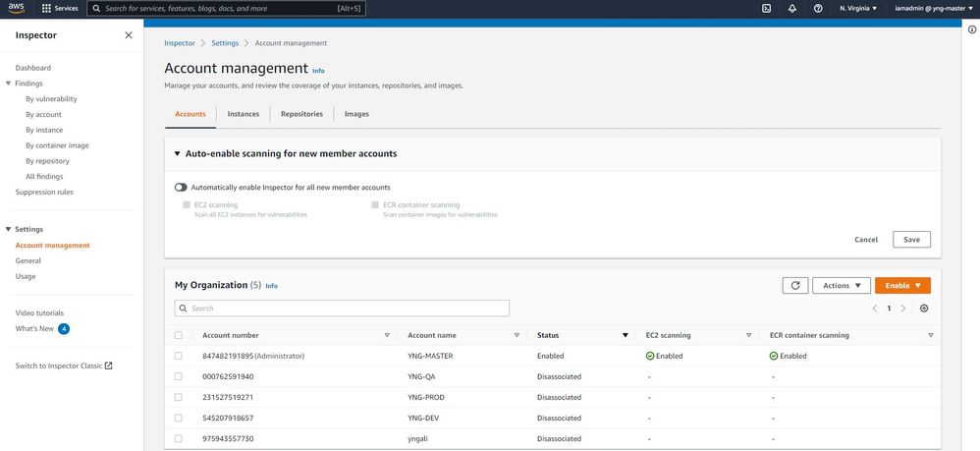Switch to the Instances tab

pos(244,114)
